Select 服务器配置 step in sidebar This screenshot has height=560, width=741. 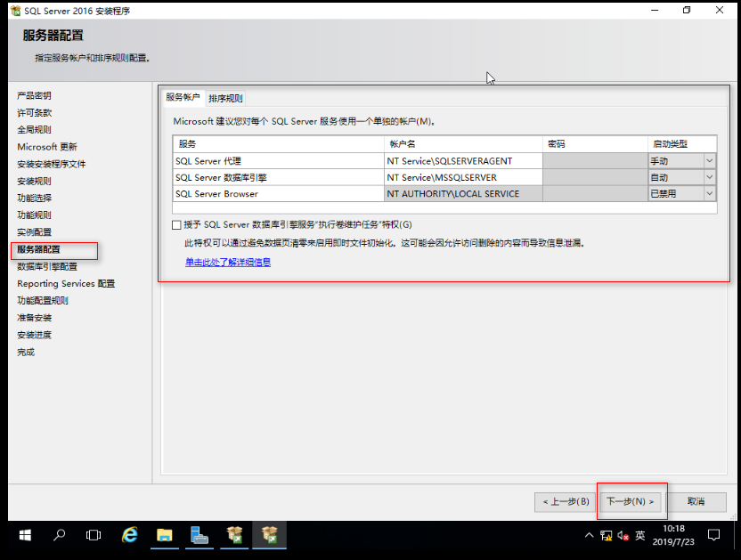click(x=38, y=249)
